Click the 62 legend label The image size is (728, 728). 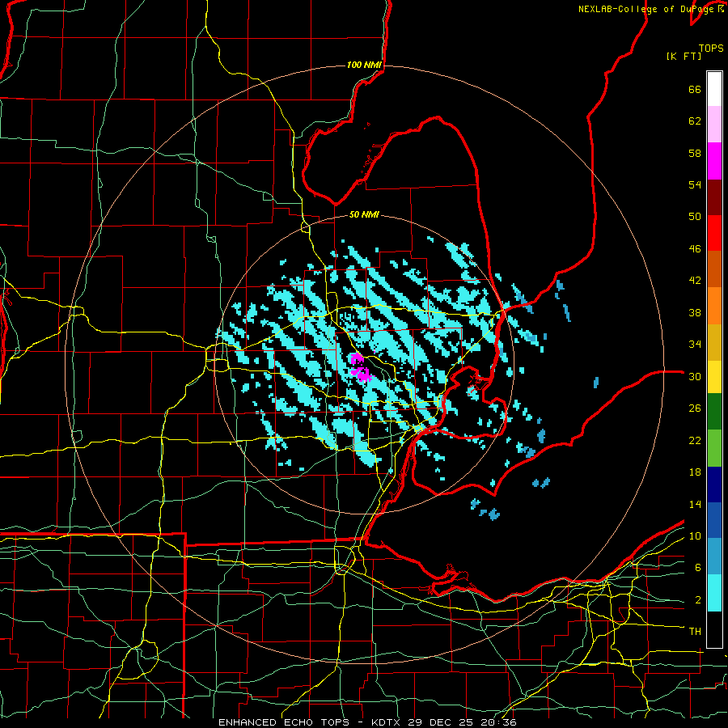point(695,121)
